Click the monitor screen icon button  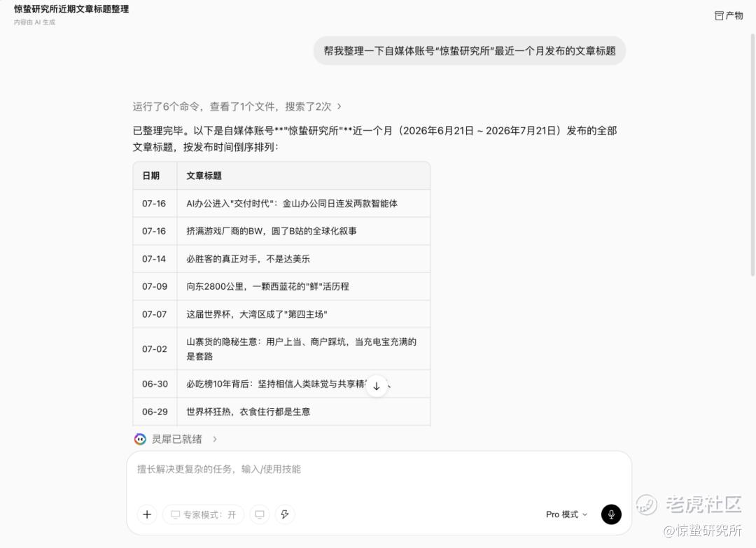pos(260,514)
